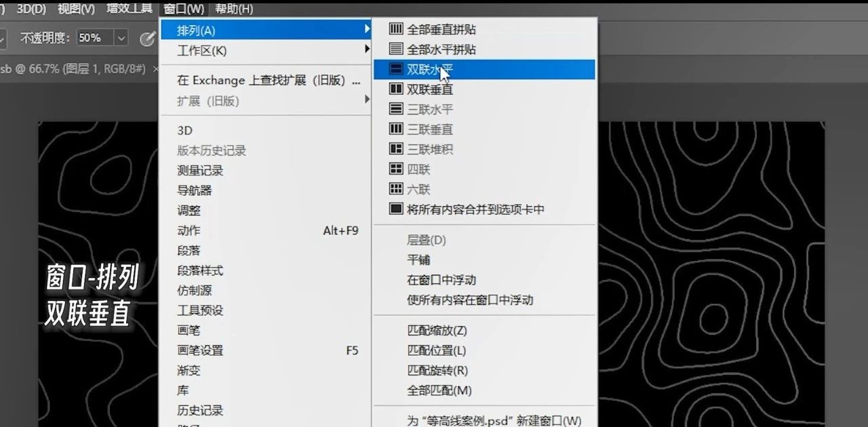Select the 六联 six-up grid layout icon
Viewport: 868px width, 427px height.
click(x=397, y=189)
